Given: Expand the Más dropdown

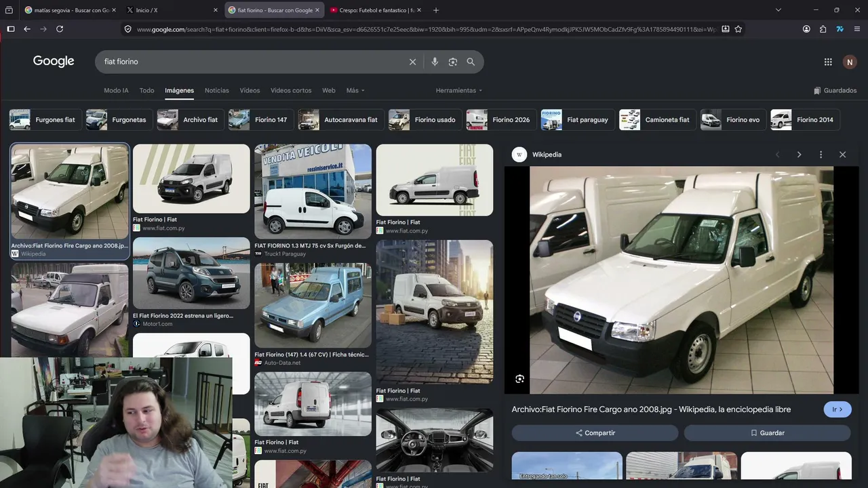Looking at the screenshot, I should click(355, 90).
